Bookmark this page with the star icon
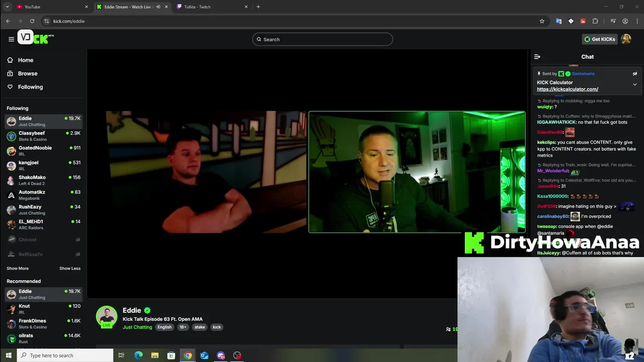644x362 pixels. pos(542,21)
